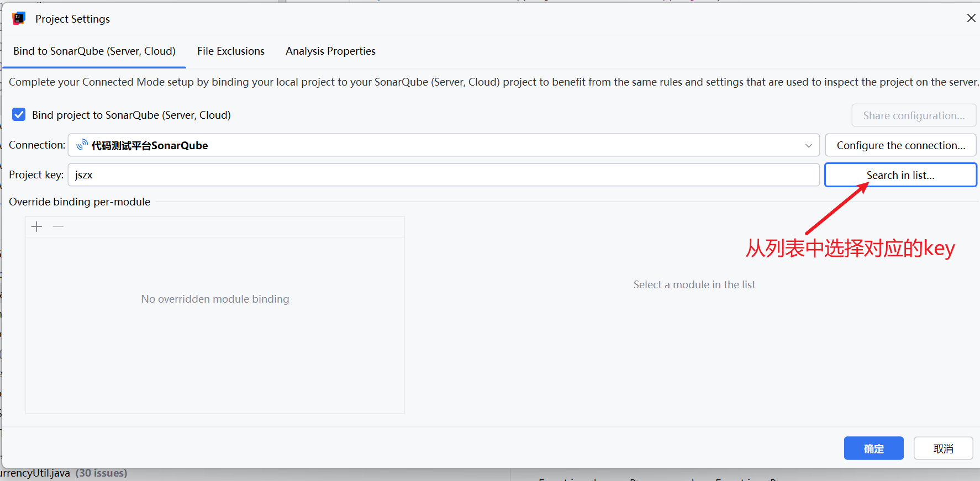This screenshot has height=481, width=980.
Task: Click the SonarQube connection icon in the dropdown
Action: tap(82, 145)
